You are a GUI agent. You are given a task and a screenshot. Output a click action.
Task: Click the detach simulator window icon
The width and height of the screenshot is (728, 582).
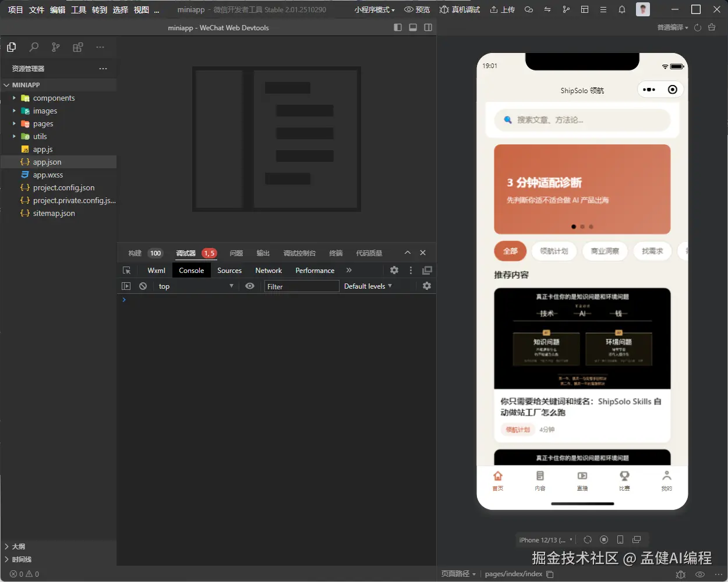coord(637,540)
